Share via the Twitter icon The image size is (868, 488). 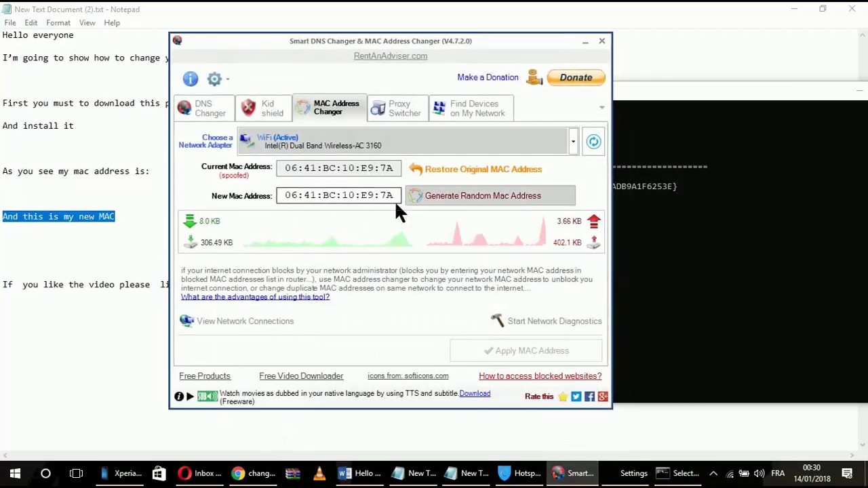coord(576,396)
